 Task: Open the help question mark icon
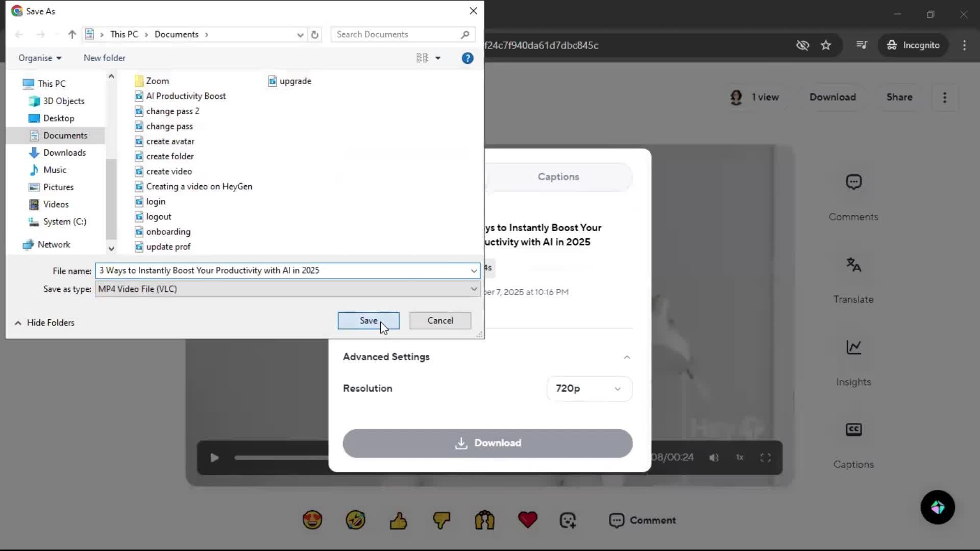tap(467, 58)
